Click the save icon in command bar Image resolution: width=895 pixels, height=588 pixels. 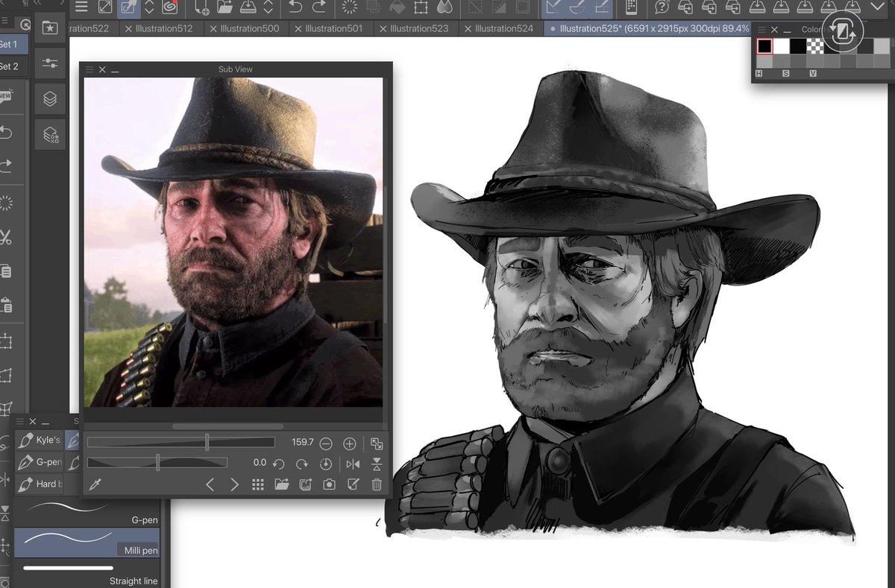(x=249, y=7)
